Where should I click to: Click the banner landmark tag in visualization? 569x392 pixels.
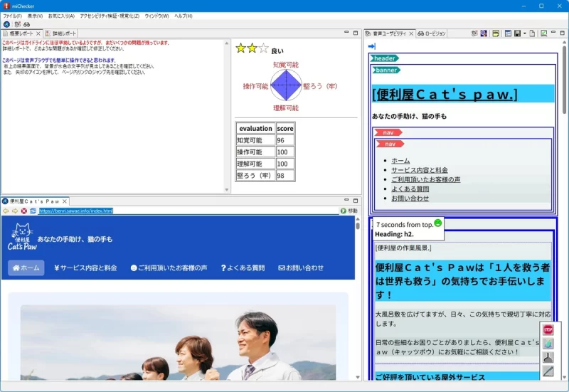[386, 70]
